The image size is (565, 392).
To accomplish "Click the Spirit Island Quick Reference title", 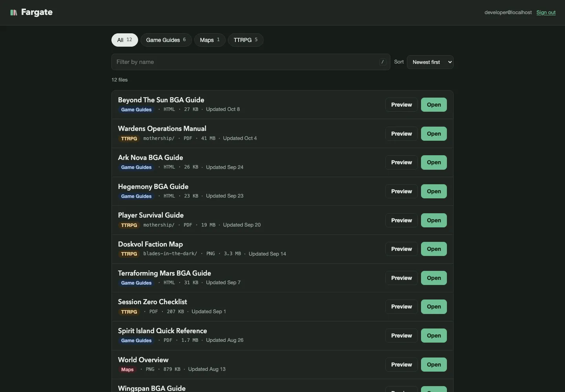I will pyautogui.click(x=162, y=331).
